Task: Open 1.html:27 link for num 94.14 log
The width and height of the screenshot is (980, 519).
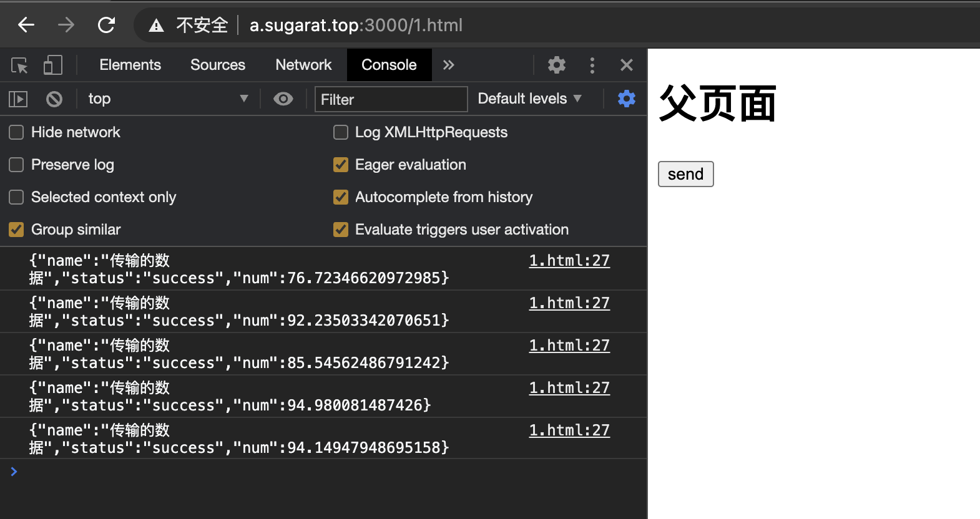Action: (x=569, y=430)
